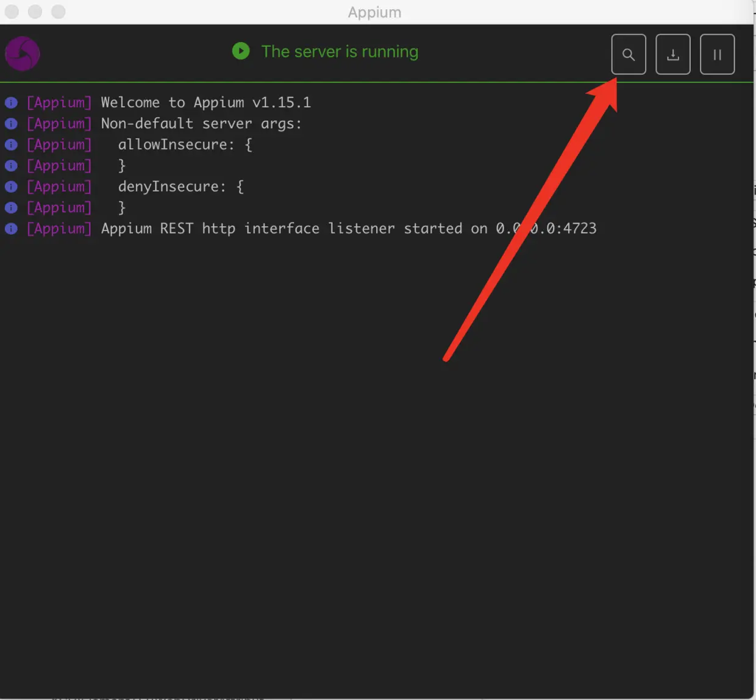
Task: Click [Appium] tag on Welcome line
Action: (x=59, y=102)
